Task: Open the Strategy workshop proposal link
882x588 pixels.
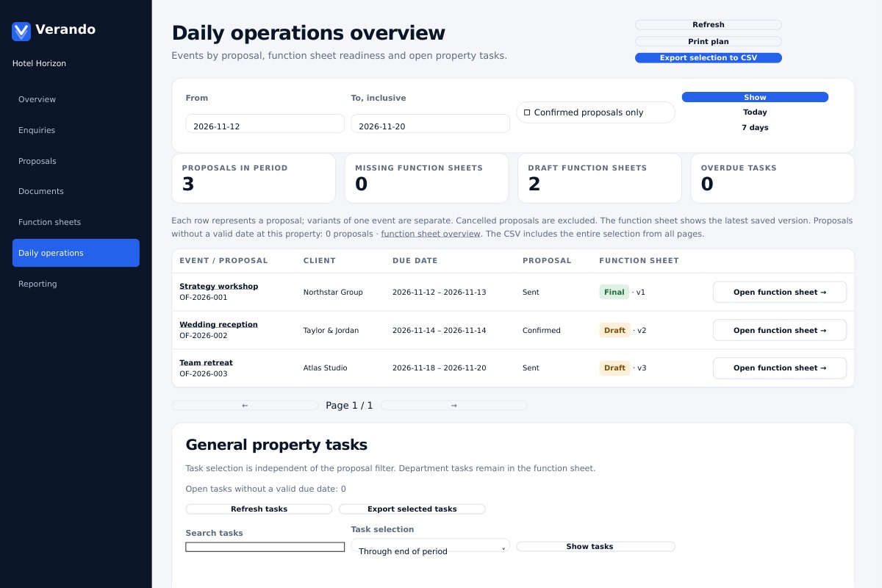Action: (x=218, y=286)
